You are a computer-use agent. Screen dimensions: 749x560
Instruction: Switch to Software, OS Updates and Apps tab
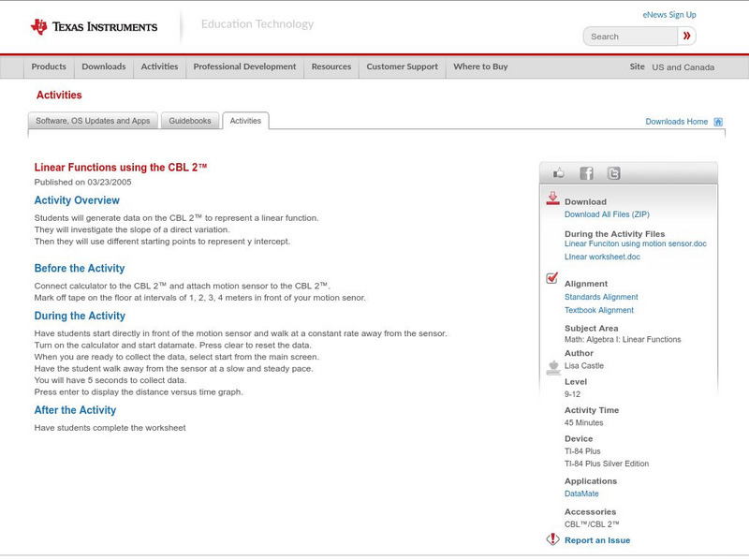click(x=93, y=121)
